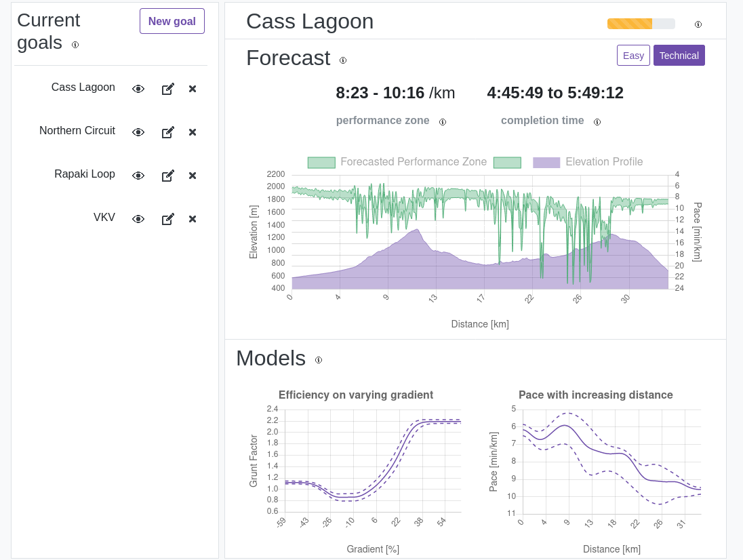Viewport: 743px width, 560px height.
Task: Click the New goal button
Action: 172,21
